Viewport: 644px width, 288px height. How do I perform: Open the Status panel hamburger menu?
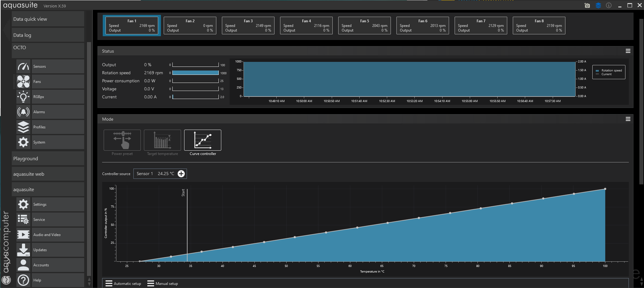coord(628,51)
